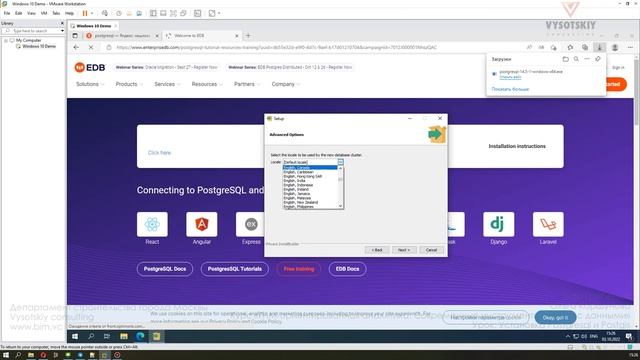Click the React icon tile

152,224
